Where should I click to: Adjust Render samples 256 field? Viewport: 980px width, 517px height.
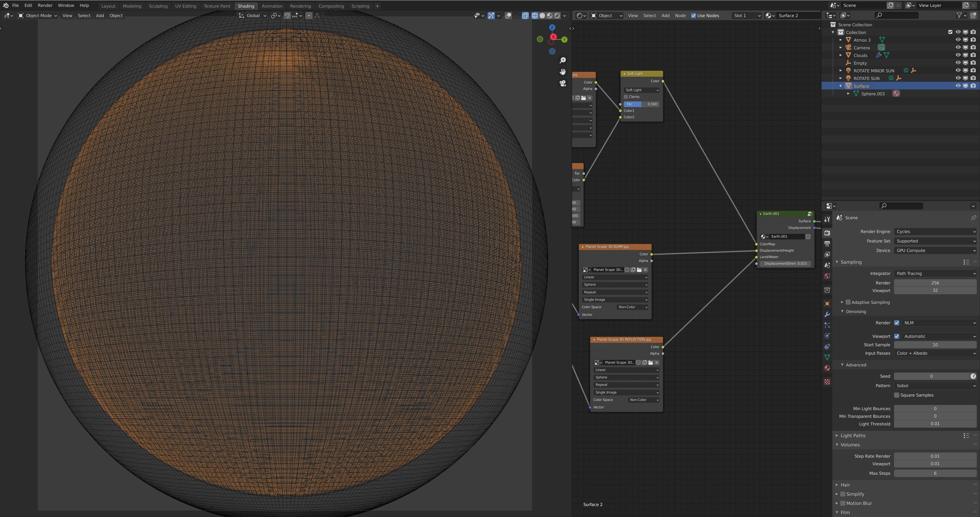click(935, 283)
